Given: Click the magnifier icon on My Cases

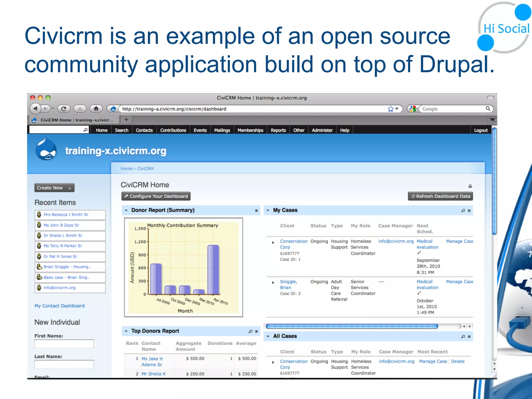Looking at the screenshot, I should click(x=463, y=210).
